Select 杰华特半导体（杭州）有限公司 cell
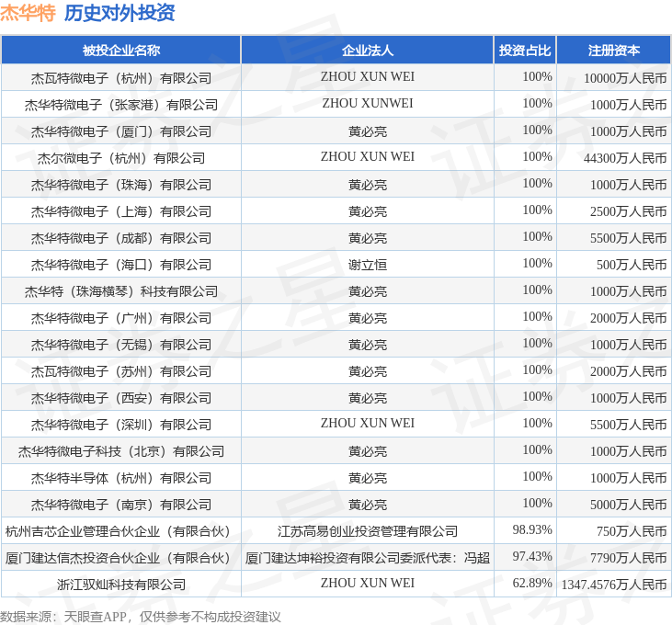Viewport: 672px width, 625px height. 121,478
